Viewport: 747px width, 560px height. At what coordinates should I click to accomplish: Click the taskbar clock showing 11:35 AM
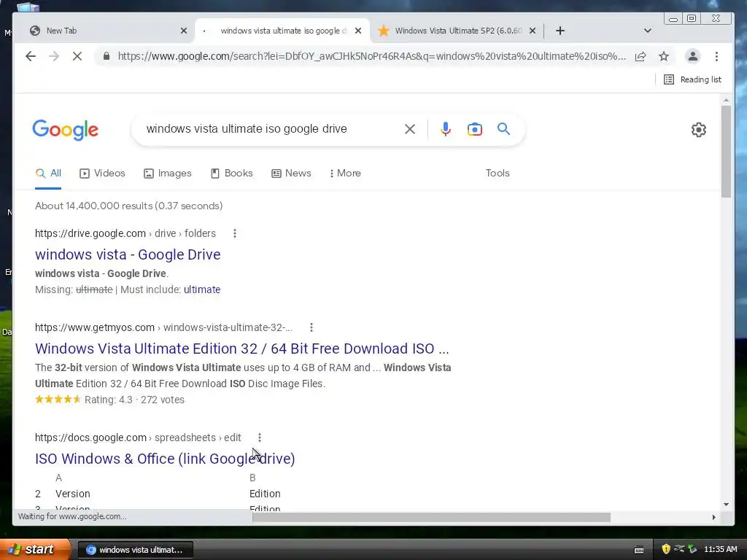[x=720, y=549]
